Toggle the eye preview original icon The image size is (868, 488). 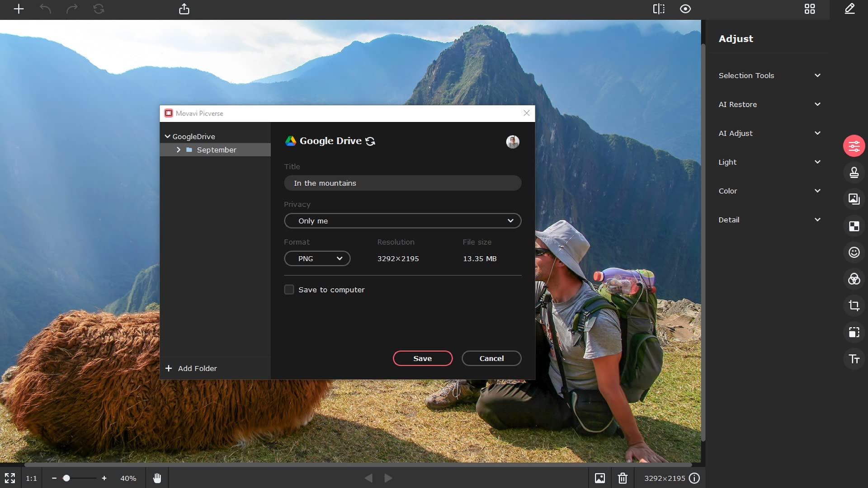pos(685,9)
